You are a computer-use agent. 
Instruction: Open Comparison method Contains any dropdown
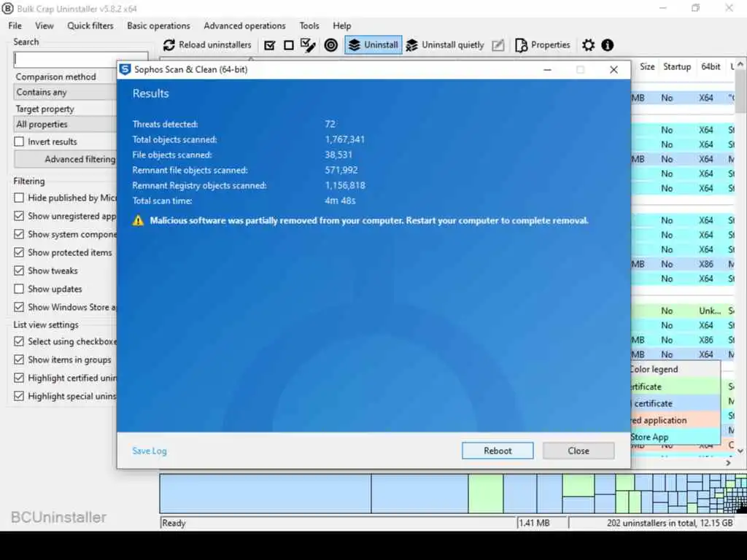[65, 92]
